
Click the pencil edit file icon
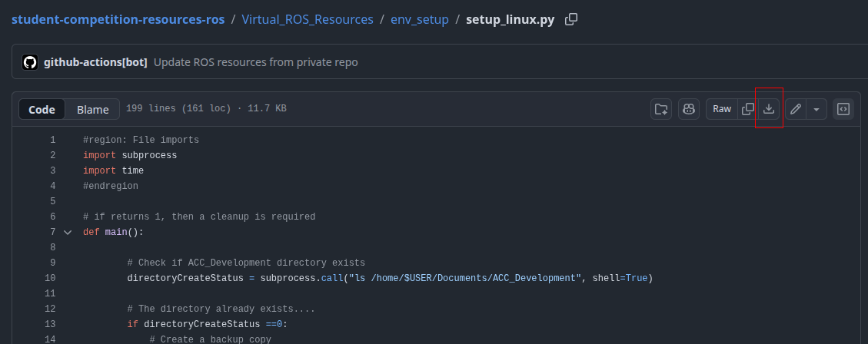coord(796,109)
